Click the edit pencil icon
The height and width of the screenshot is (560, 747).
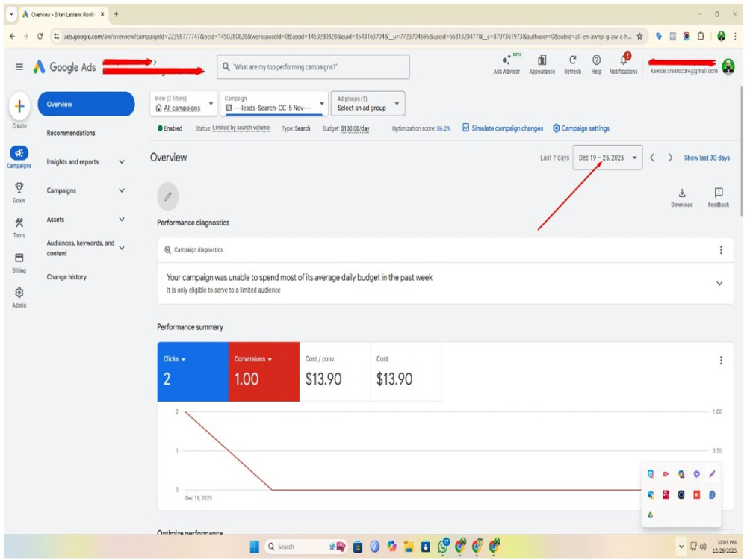tap(167, 196)
